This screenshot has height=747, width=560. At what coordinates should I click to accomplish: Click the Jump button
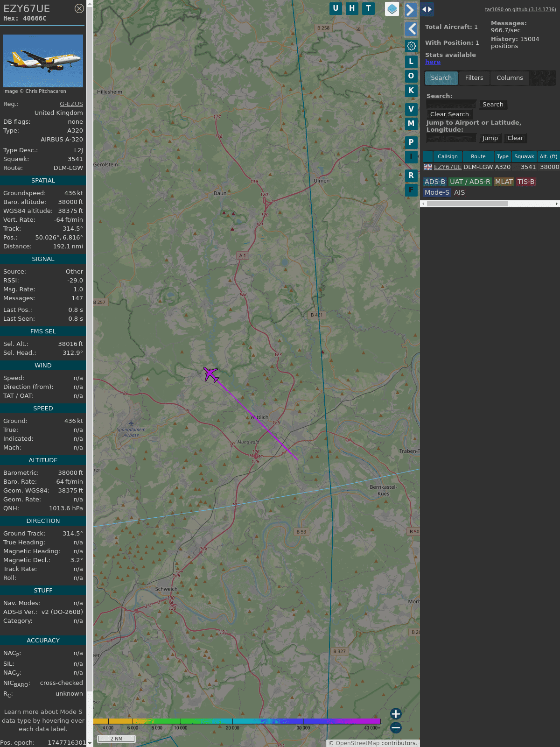click(x=490, y=138)
